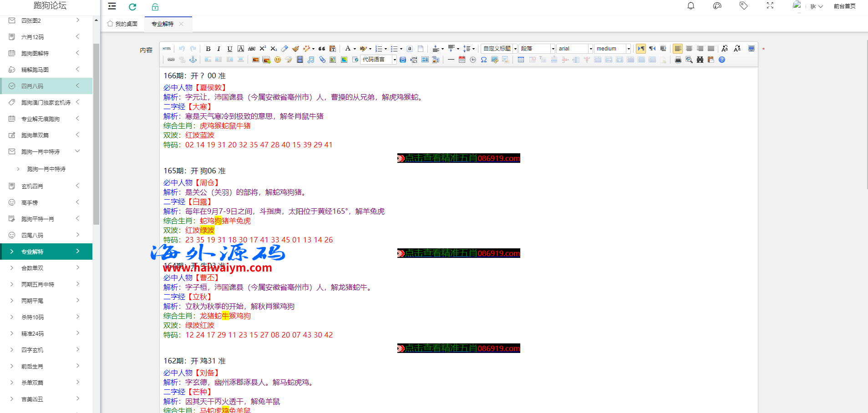Toggle the center text alignment button
Image resolution: width=868 pixels, height=413 pixels.
689,49
